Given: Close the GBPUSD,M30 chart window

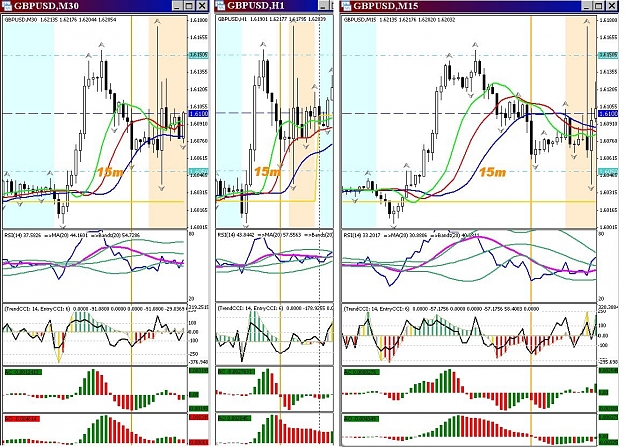Looking at the screenshot, I should [x=202, y=6].
